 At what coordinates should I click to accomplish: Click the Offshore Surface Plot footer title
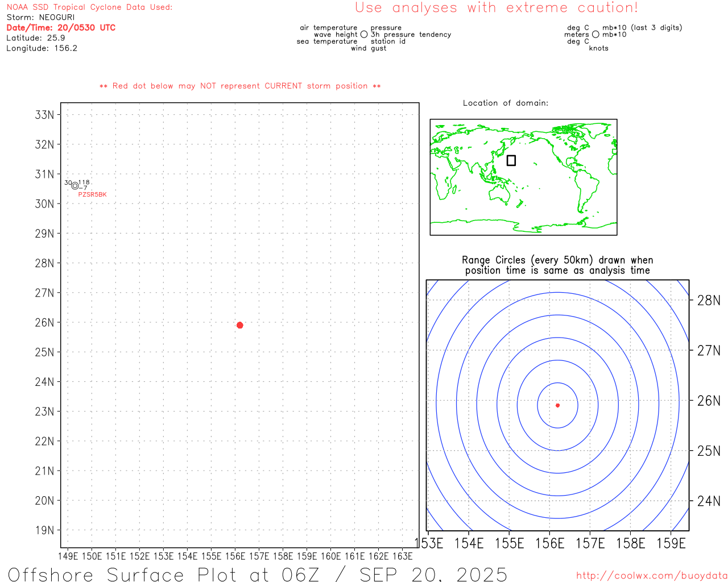coord(257,574)
